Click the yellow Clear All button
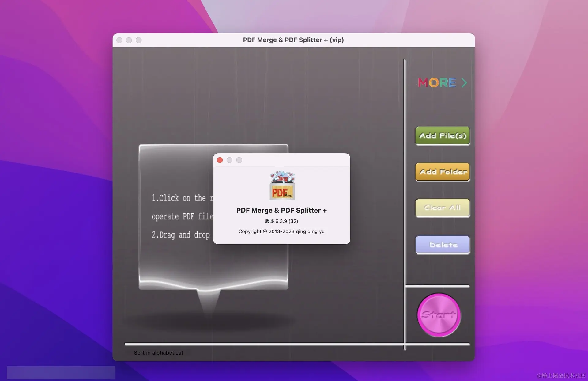This screenshot has width=588, height=381. (442, 208)
